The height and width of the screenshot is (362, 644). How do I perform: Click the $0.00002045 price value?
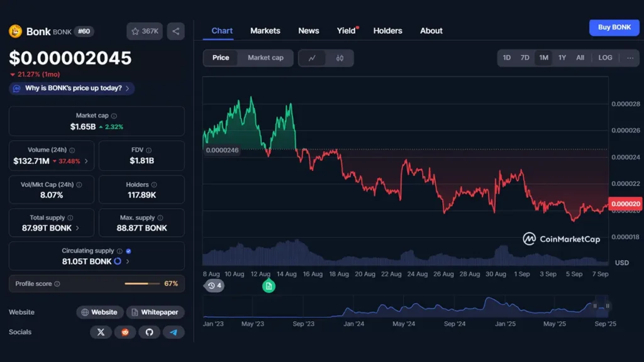pyautogui.click(x=70, y=58)
